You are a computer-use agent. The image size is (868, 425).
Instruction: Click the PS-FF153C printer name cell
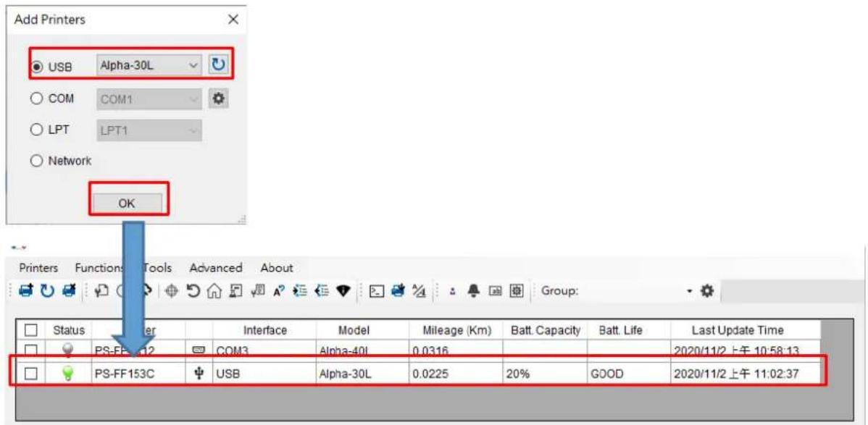pos(138,374)
